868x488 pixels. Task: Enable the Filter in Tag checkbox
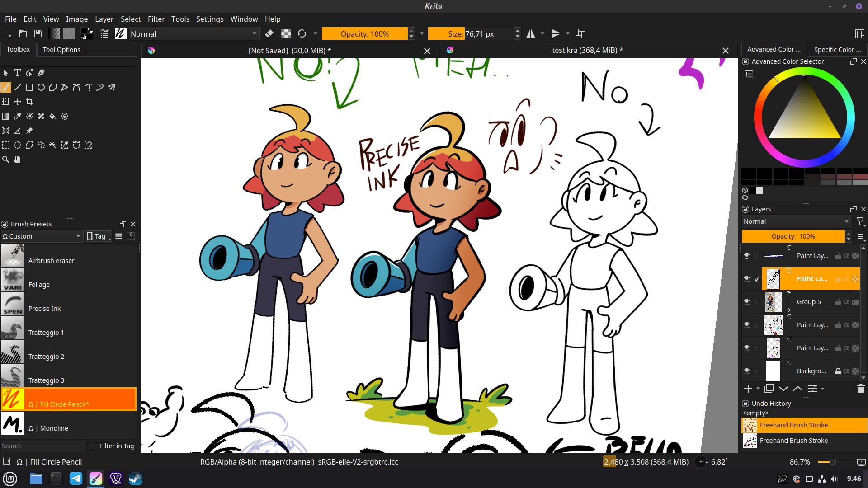[94, 446]
